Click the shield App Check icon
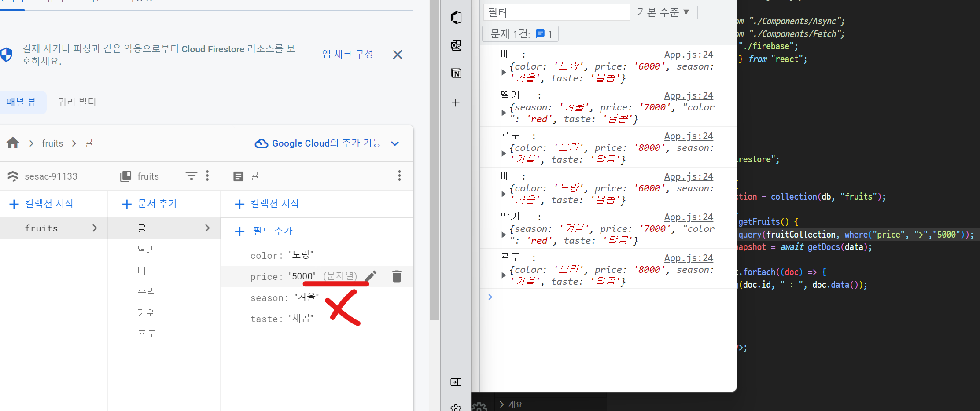The width and height of the screenshot is (980, 411). coord(6,55)
